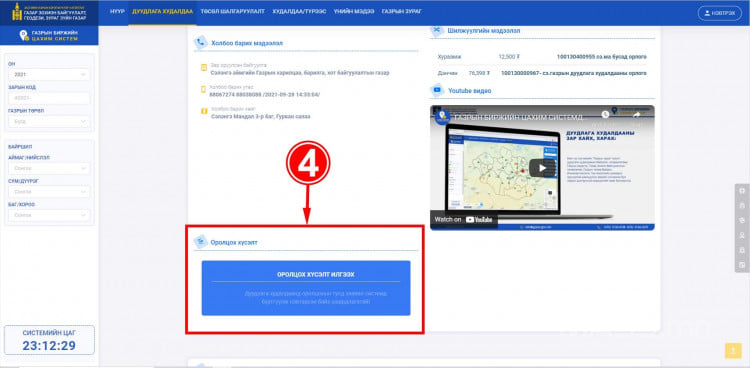Expand the АЙМАГ/НИЙСЛЭЛ dropdown

(x=49, y=168)
